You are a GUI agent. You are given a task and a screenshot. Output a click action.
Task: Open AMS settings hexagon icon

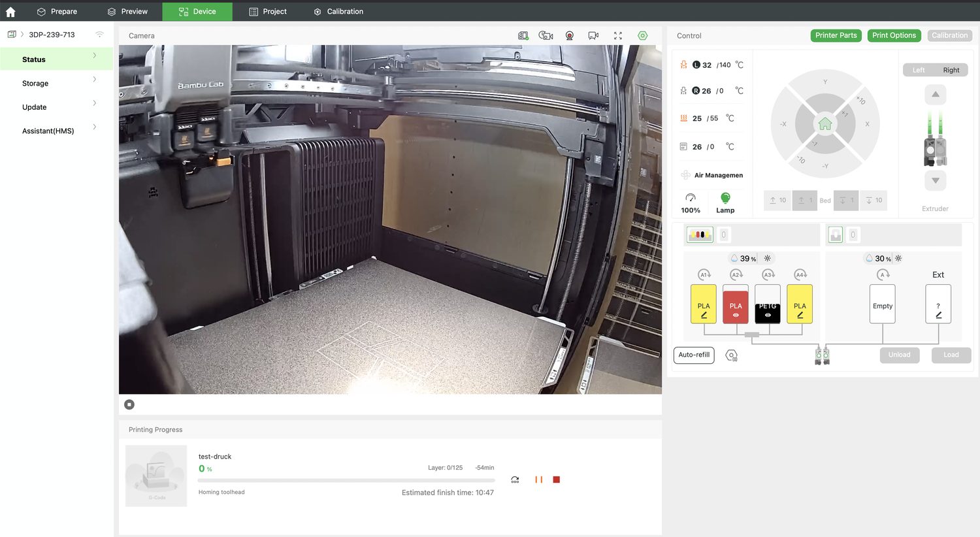pos(732,355)
